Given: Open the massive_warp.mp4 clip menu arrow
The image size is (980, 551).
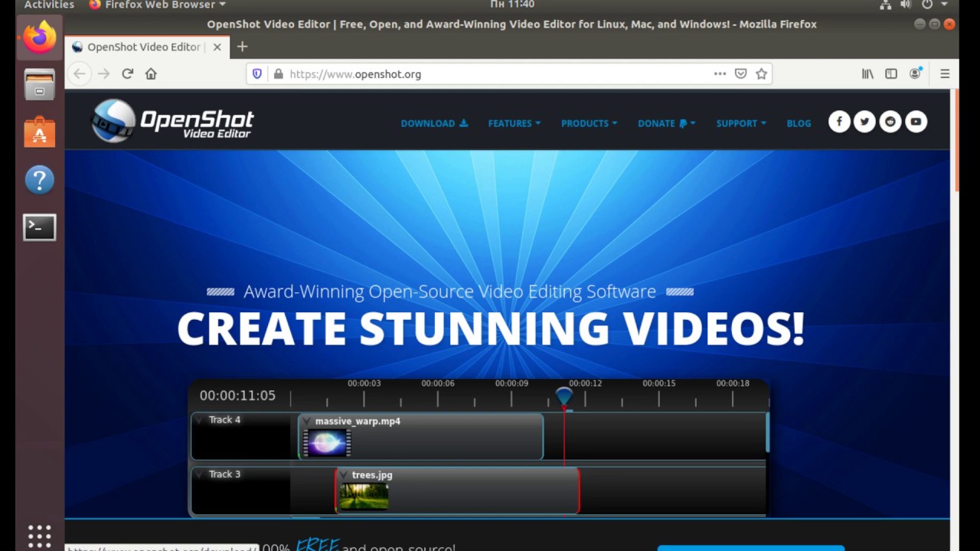Looking at the screenshot, I should 307,421.
